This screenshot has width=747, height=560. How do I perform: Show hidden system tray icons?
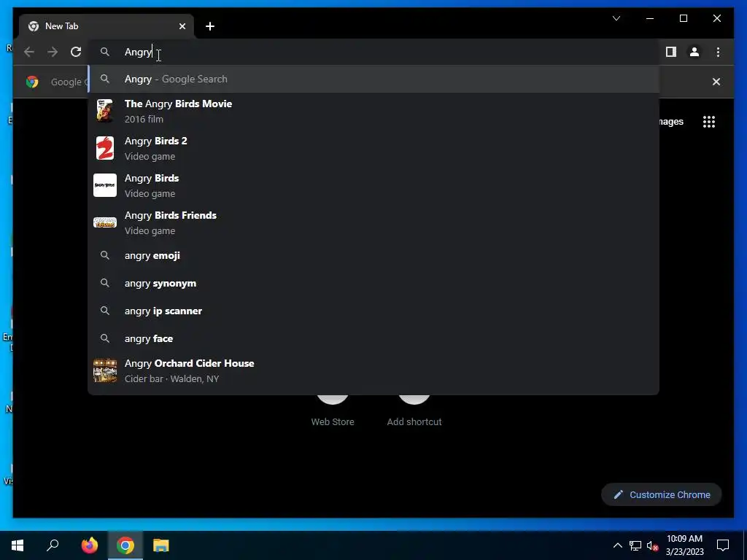(x=617, y=545)
